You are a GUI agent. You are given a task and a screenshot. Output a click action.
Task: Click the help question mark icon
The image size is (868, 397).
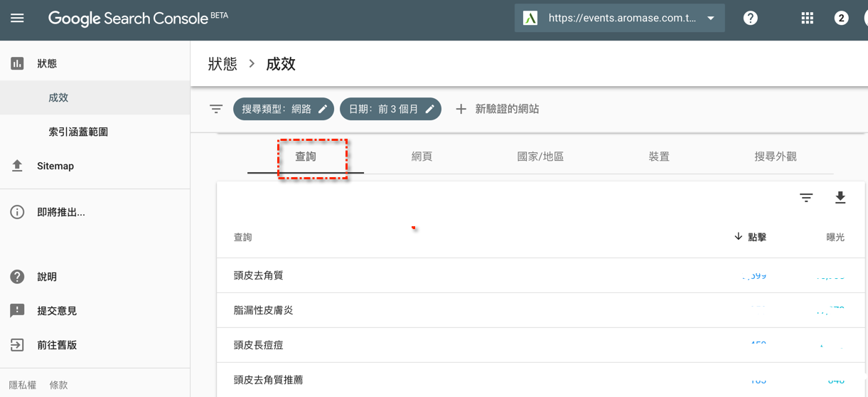pyautogui.click(x=750, y=18)
